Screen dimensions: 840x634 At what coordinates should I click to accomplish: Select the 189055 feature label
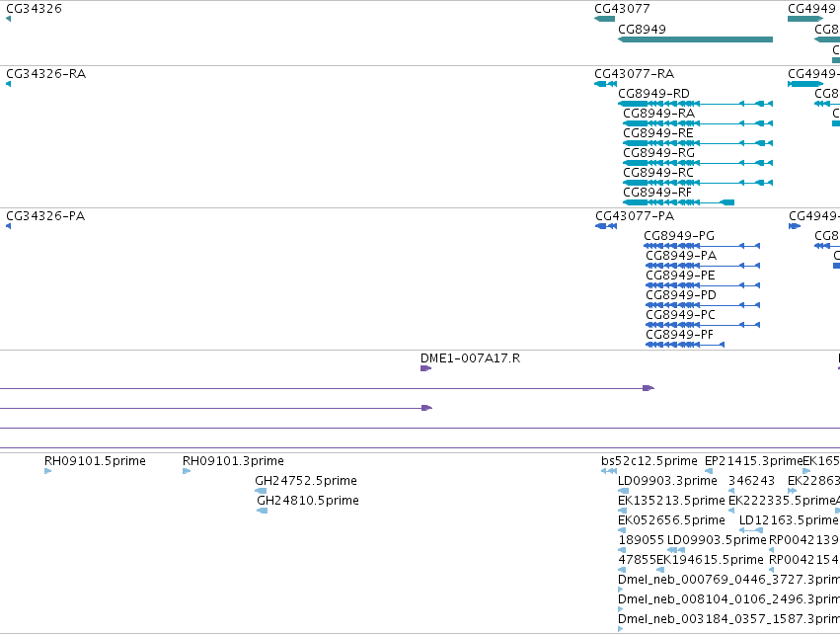[x=642, y=539]
